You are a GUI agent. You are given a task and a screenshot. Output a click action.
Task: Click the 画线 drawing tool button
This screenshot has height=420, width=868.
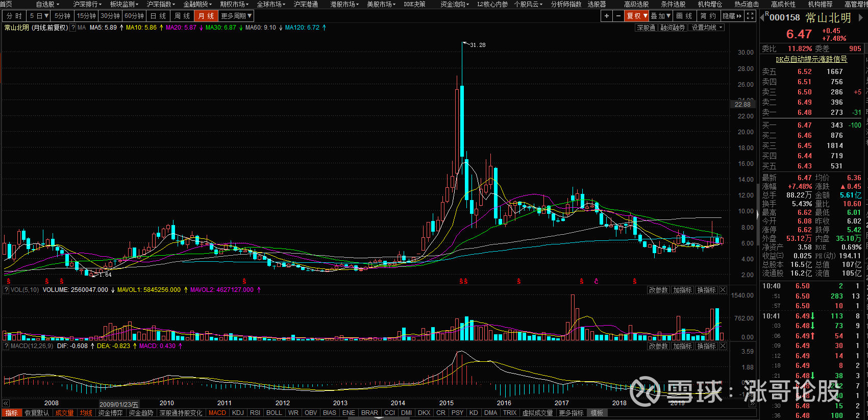pyautogui.click(x=684, y=16)
